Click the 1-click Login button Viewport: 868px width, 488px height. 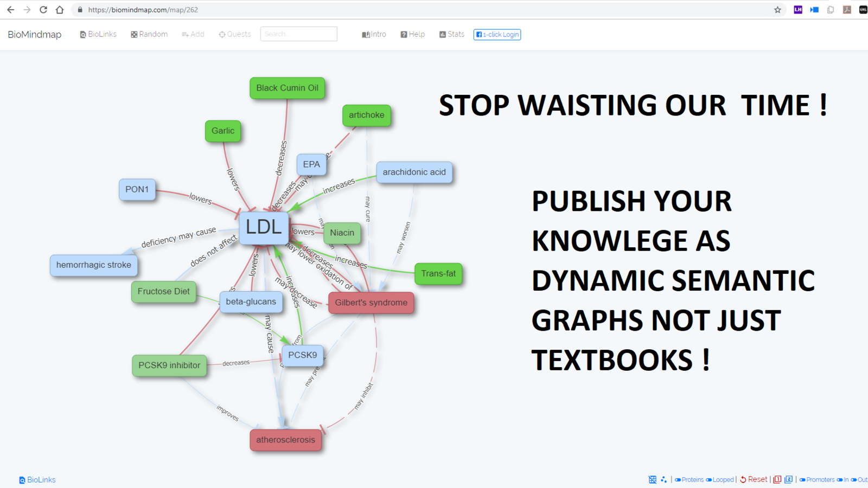tap(496, 34)
